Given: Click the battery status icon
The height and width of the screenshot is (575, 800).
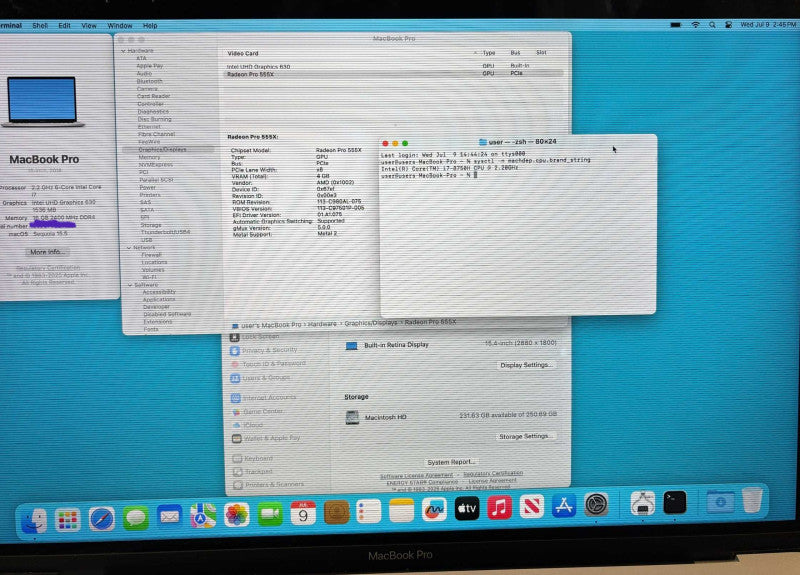Looking at the screenshot, I should [676, 24].
